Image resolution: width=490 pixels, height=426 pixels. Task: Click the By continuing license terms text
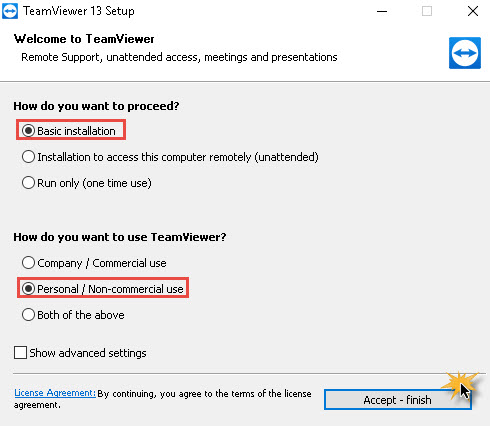click(163, 399)
